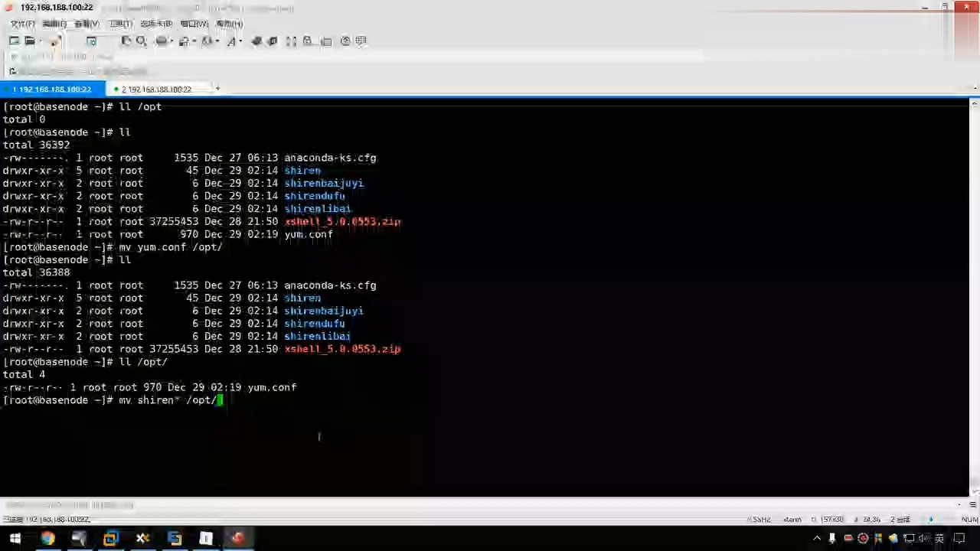
Task: Click the New session toolbar icon
Action: point(14,41)
